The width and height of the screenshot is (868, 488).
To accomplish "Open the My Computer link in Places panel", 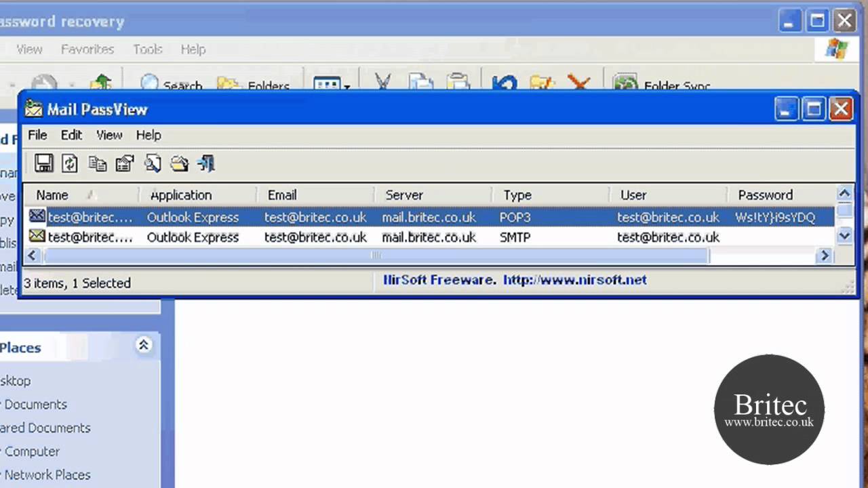I will point(31,451).
